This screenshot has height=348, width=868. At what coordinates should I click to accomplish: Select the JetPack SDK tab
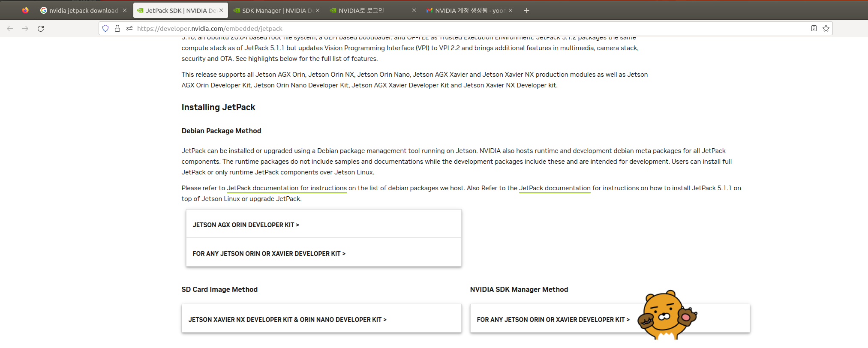[x=180, y=10]
